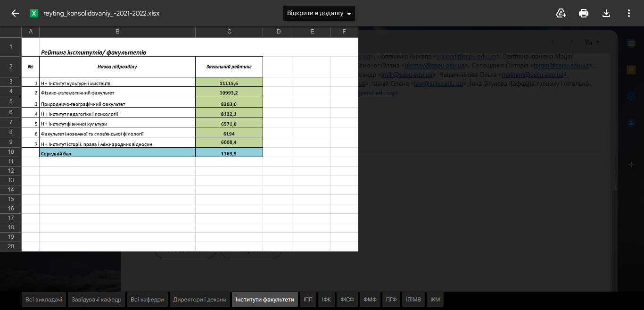Open the 'ФІСФ' sheet tab

point(347,300)
